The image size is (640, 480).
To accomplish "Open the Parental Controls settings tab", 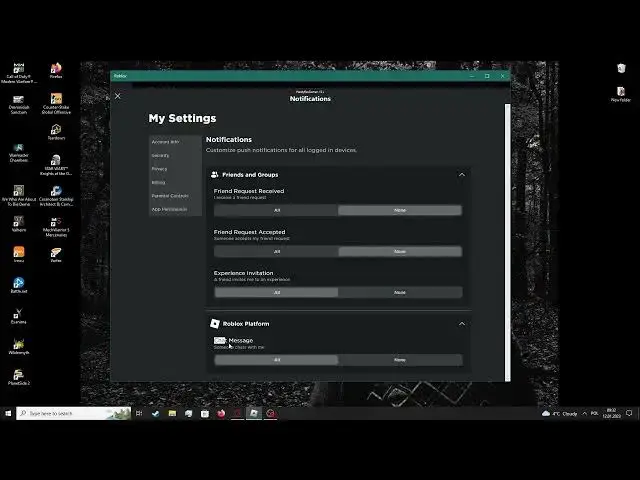I will [176, 196].
